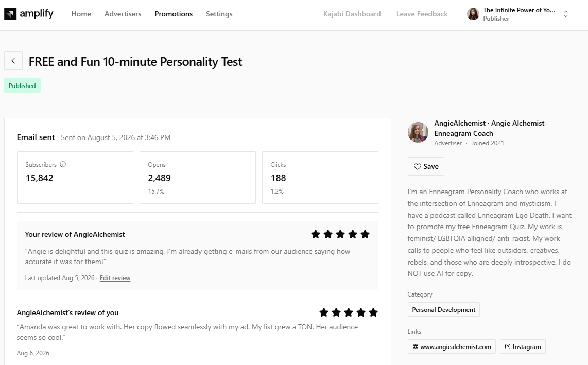The image size is (588, 365).
Task: Click the publisher profile avatar in the header
Action: point(473,14)
